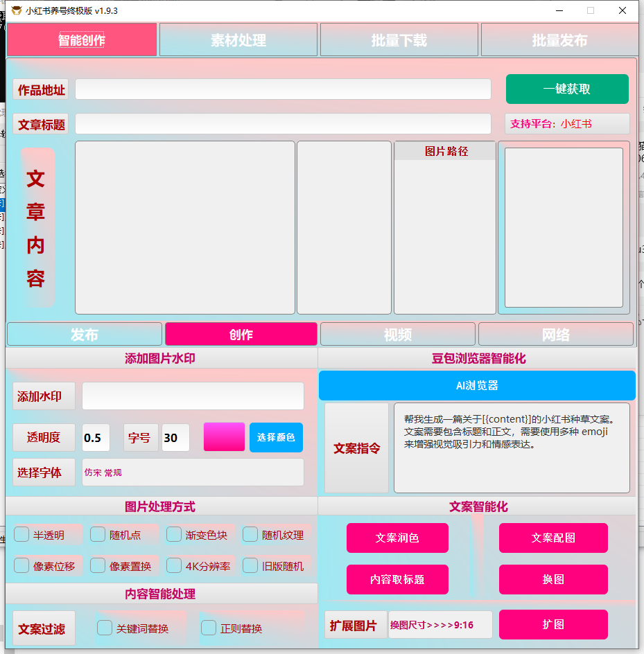This screenshot has width=644, height=654.
Task: Enable the 旧版随机 checkbox
Action: [250, 565]
